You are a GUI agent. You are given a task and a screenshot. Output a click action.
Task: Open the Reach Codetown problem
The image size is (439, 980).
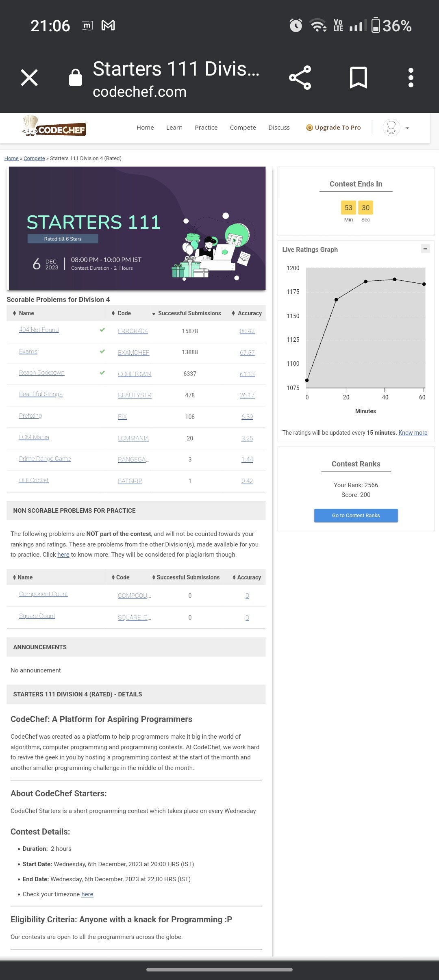pos(42,373)
